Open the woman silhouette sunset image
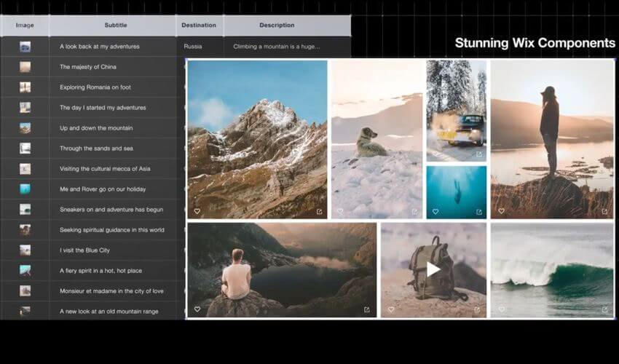619x364 pixels. pos(552,139)
